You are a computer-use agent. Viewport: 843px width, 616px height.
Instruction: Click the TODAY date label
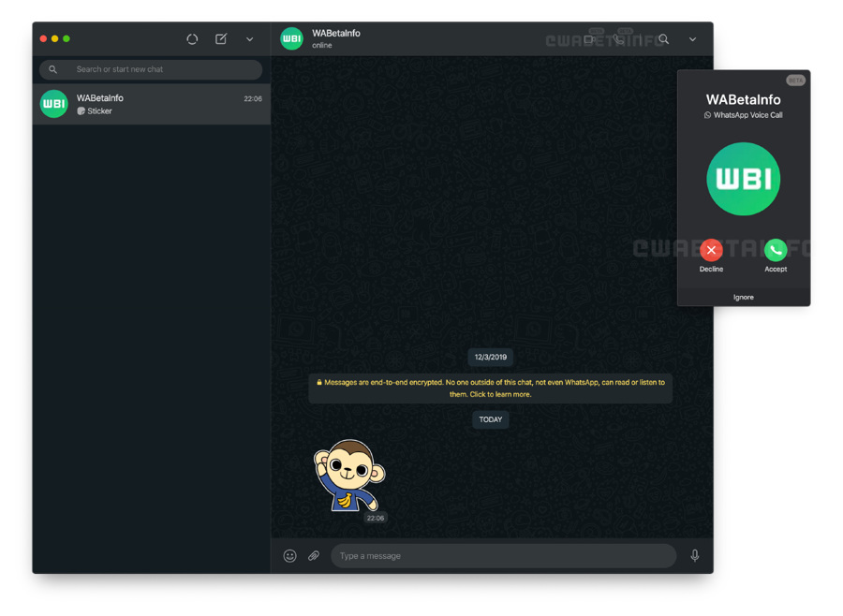tap(490, 419)
